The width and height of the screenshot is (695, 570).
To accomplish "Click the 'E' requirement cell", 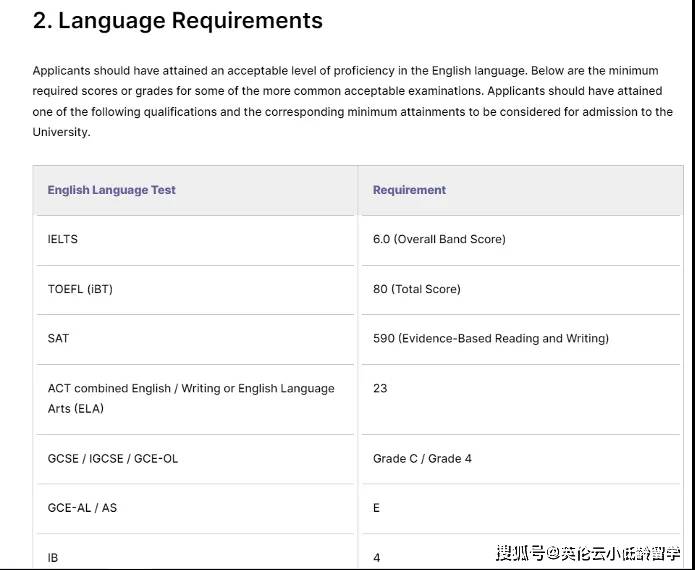I will coord(520,508).
